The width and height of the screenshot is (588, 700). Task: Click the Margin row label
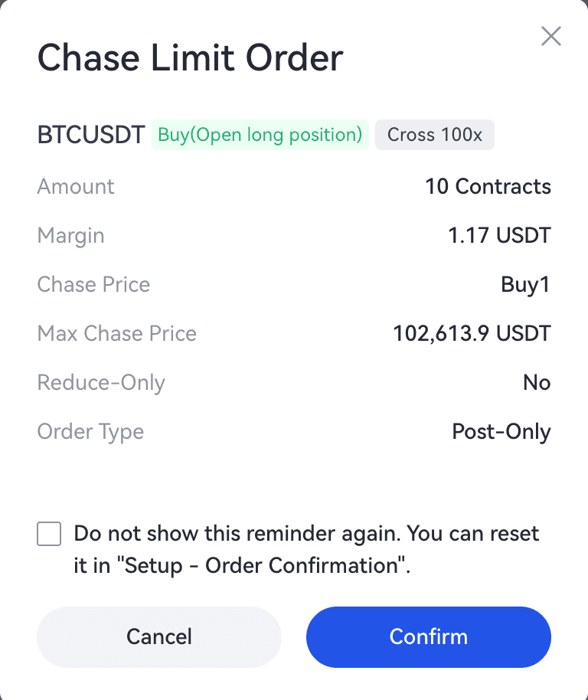coord(70,235)
